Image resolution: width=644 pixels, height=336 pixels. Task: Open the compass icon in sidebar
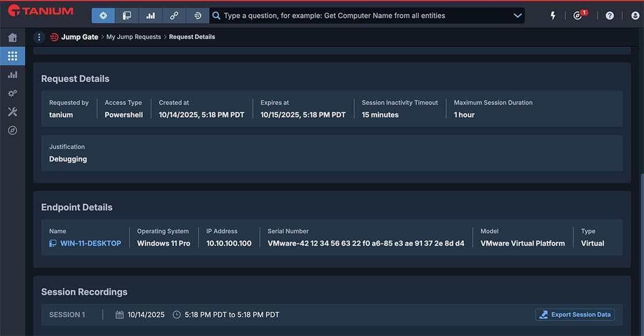pyautogui.click(x=12, y=130)
